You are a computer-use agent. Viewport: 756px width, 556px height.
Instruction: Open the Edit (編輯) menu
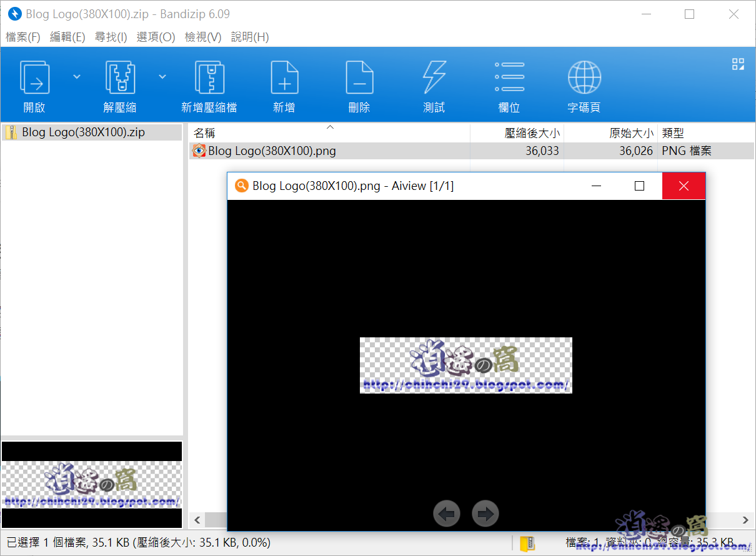pos(67,37)
